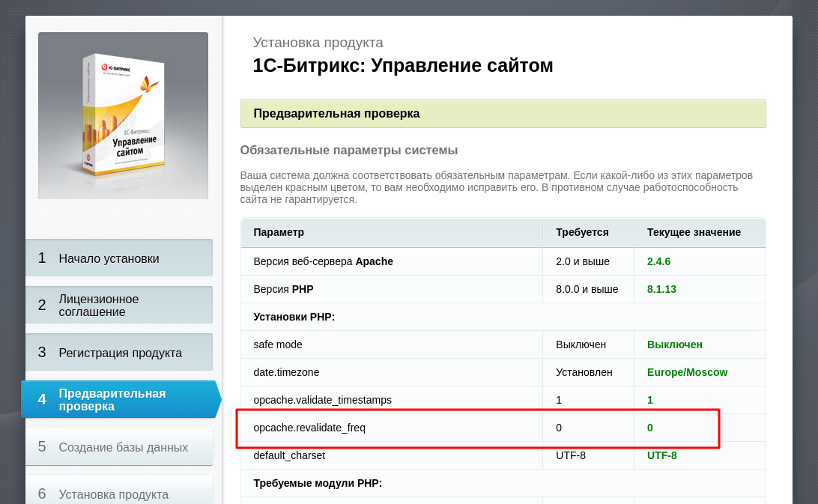
Task: Click the opcache.validate_timestamps label
Action: point(322,400)
